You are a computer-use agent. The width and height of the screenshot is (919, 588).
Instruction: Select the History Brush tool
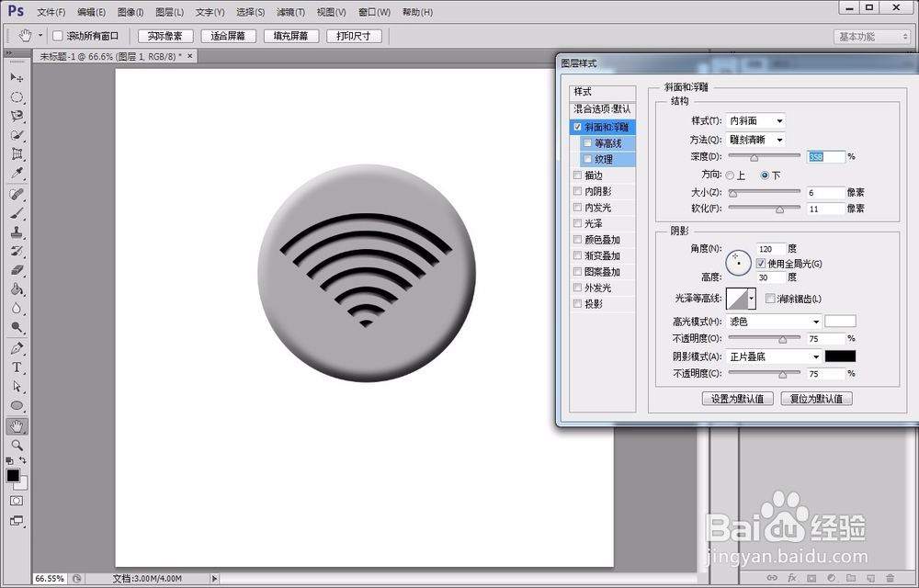(x=17, y=251)
